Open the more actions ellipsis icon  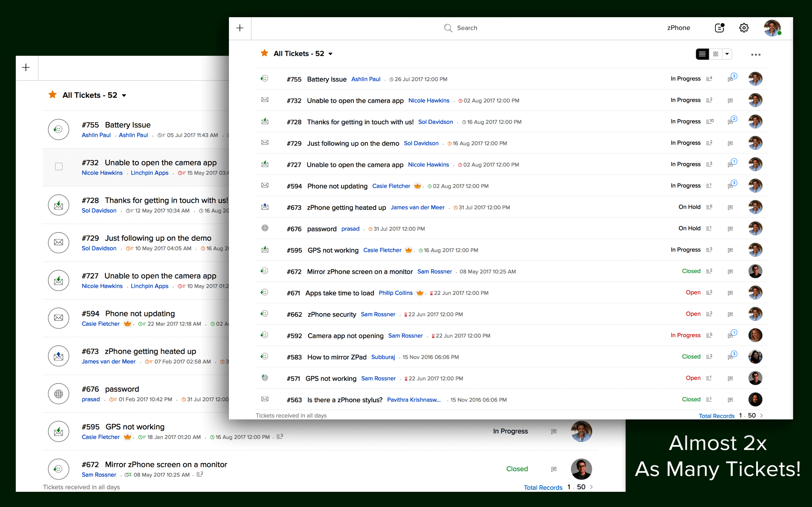pyautogui.click(x=756, y=54)
